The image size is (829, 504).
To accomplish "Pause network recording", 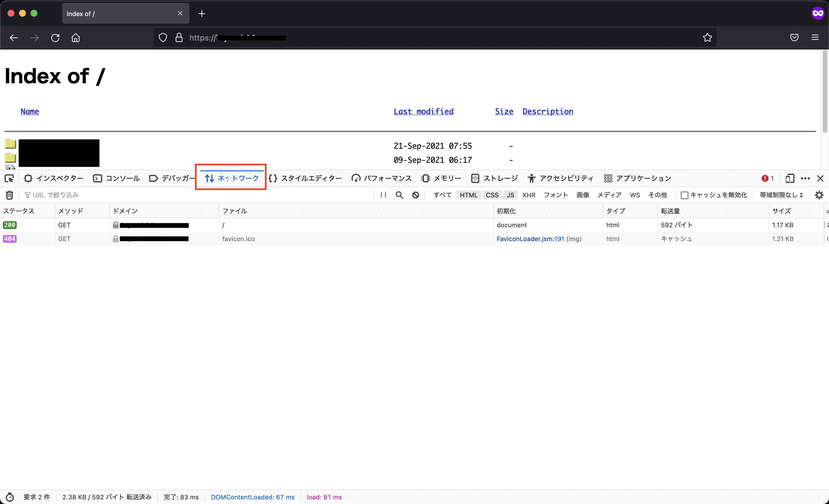I will 383,195.
